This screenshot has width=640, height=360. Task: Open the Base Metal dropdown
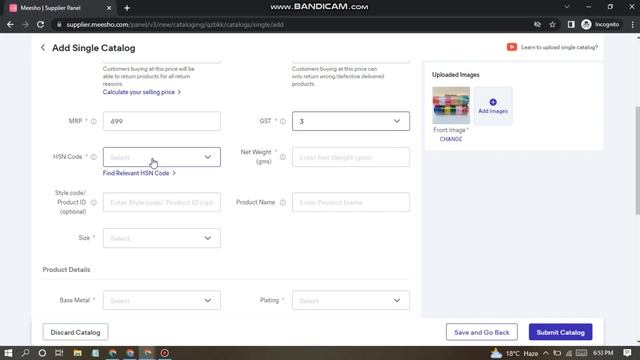coord(162,300)
